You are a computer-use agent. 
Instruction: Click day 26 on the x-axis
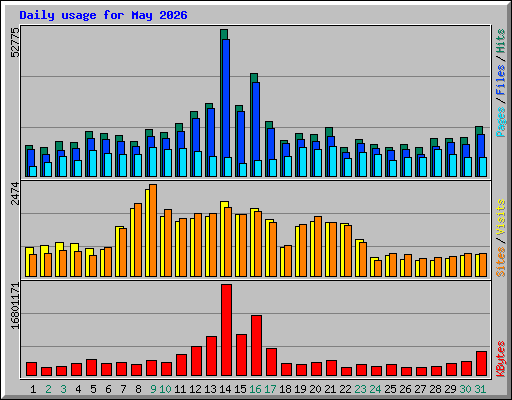(x=405, y=389)
